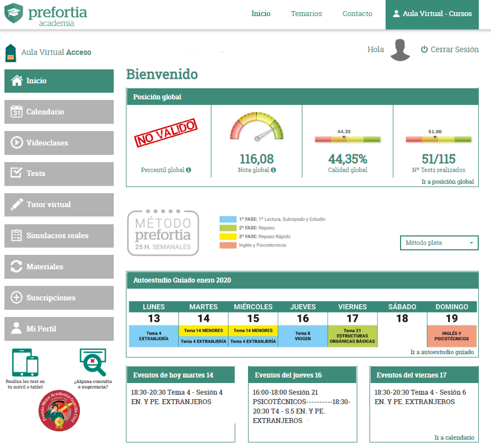491x448 pixels.
Task: Click the NO VALIDO stamp
Action: pyautogui.click(x=166, y=133)
